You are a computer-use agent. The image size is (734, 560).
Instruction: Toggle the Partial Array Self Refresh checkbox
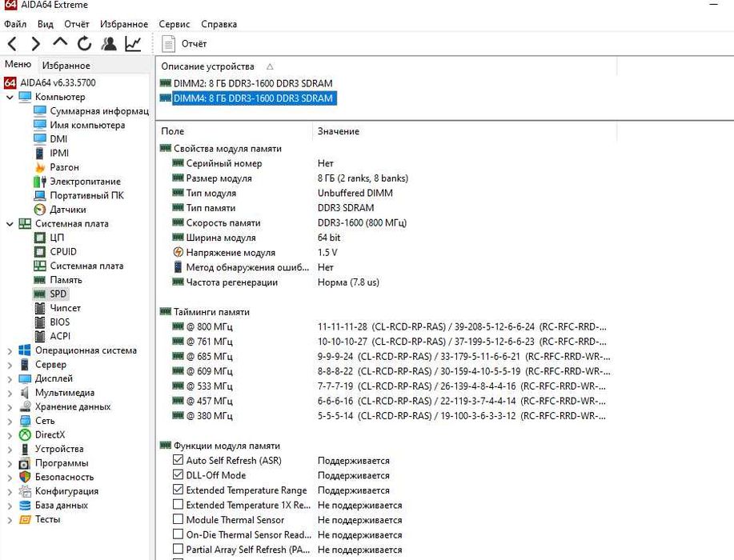[178, 550]
